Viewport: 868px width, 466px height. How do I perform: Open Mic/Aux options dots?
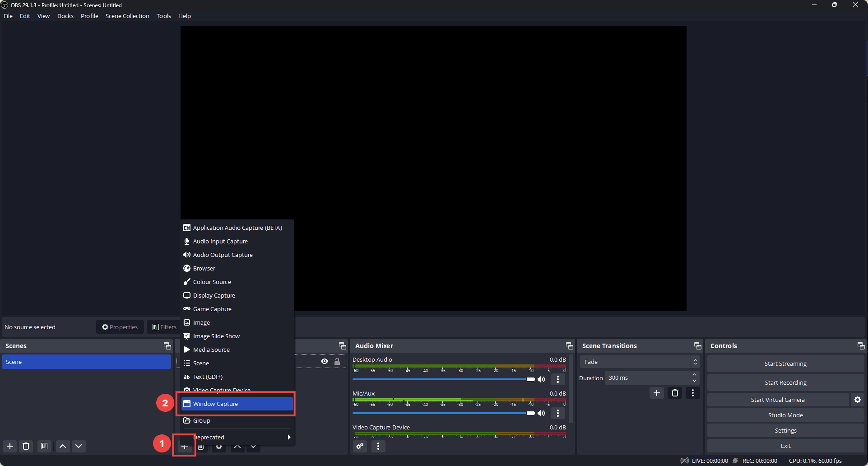click(x=558, y=413)
